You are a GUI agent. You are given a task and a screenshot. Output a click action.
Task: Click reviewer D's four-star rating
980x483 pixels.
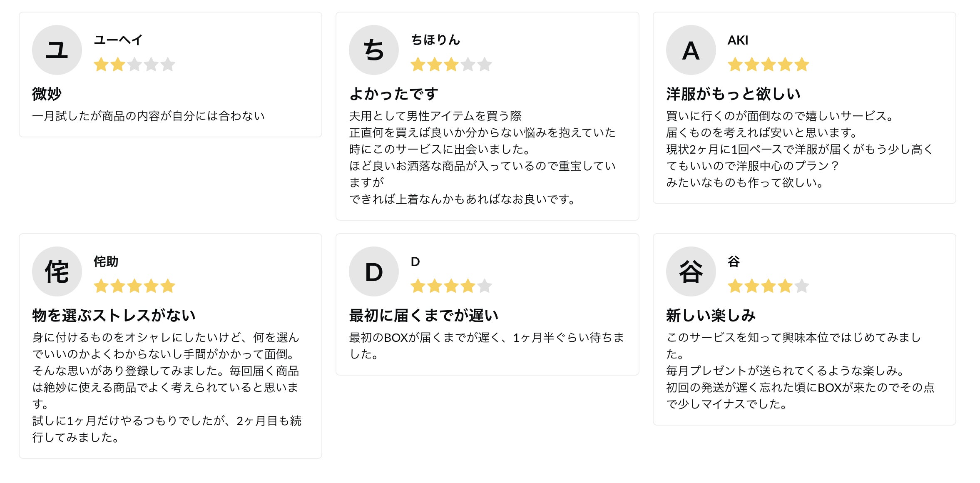[x=451, y=286]
